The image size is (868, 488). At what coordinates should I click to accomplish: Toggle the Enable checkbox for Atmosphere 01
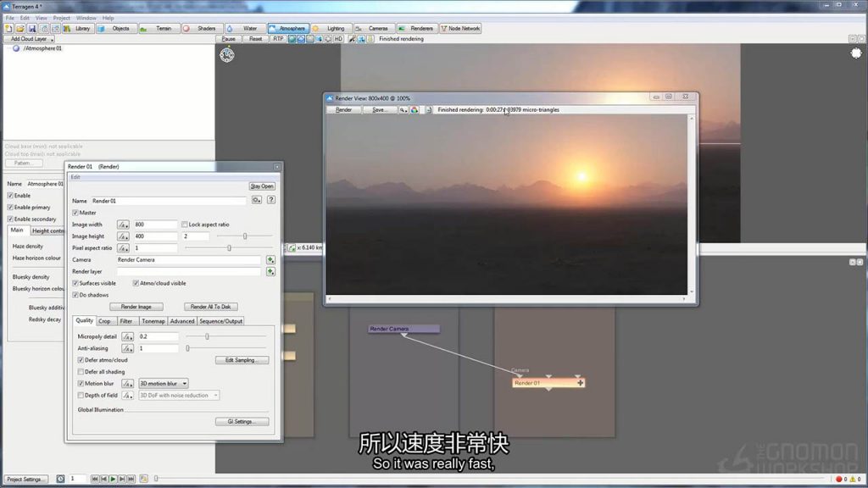coord(10,196)
